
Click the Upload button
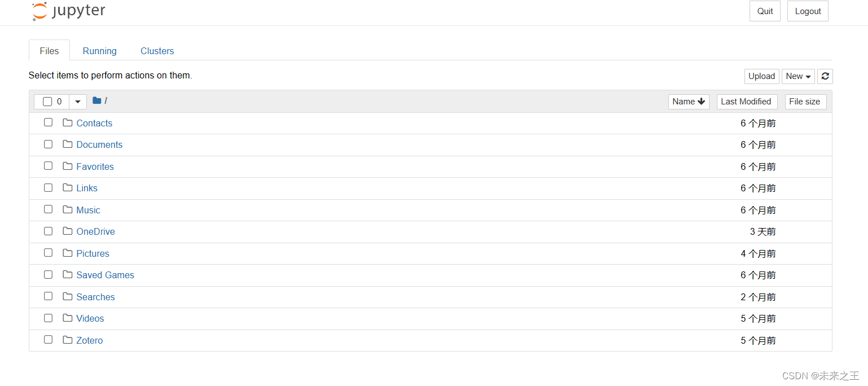click(x=761, y=76)
